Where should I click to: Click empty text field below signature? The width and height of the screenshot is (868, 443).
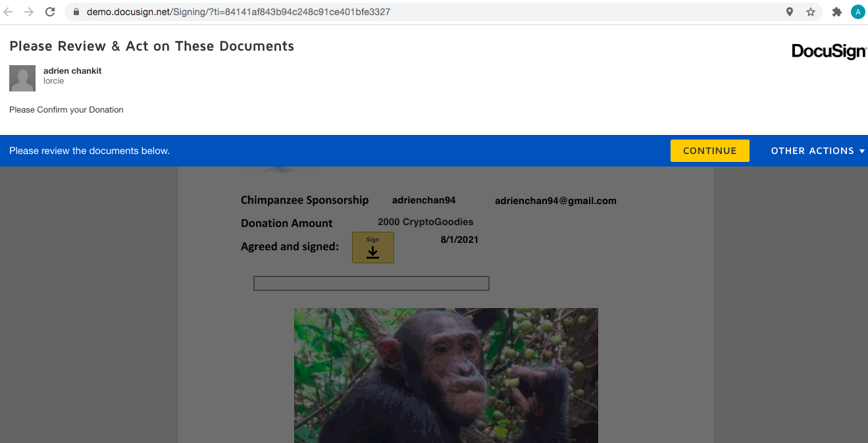pyautogui.click(x=371, y=283)
